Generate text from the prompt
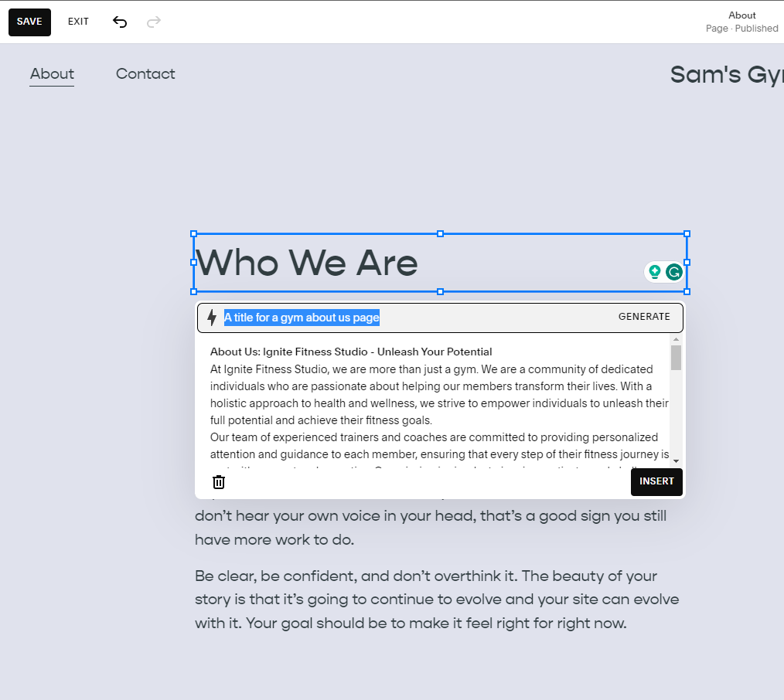784x700 pixels. pos(644,317)
